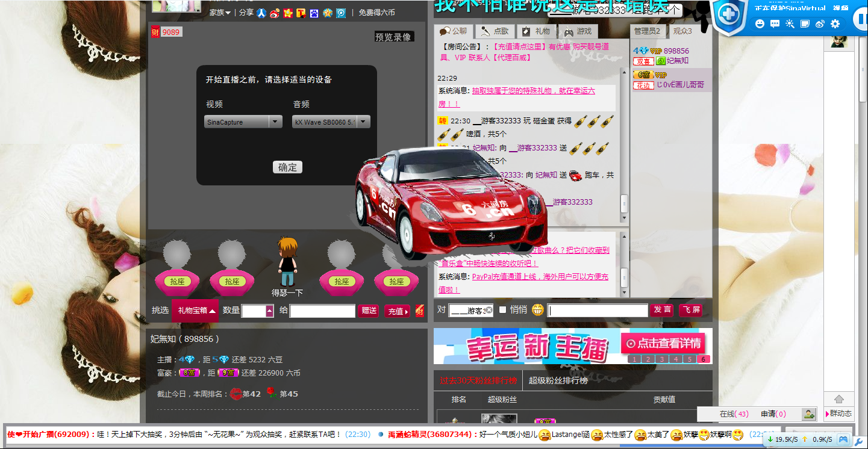Click 点击查看详情 on the banner
Screen dimensions: 868x449
(x=663, y=344)
